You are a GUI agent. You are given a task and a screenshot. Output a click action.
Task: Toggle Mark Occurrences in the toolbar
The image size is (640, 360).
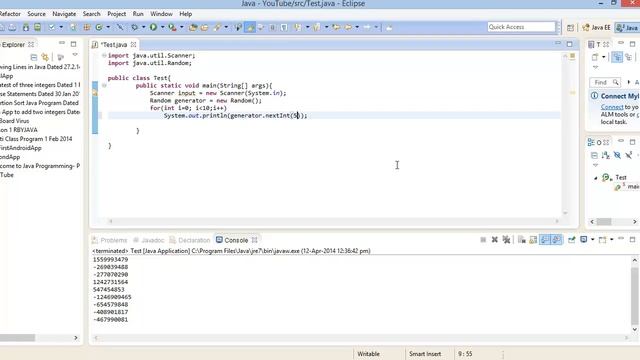[250, 27]
